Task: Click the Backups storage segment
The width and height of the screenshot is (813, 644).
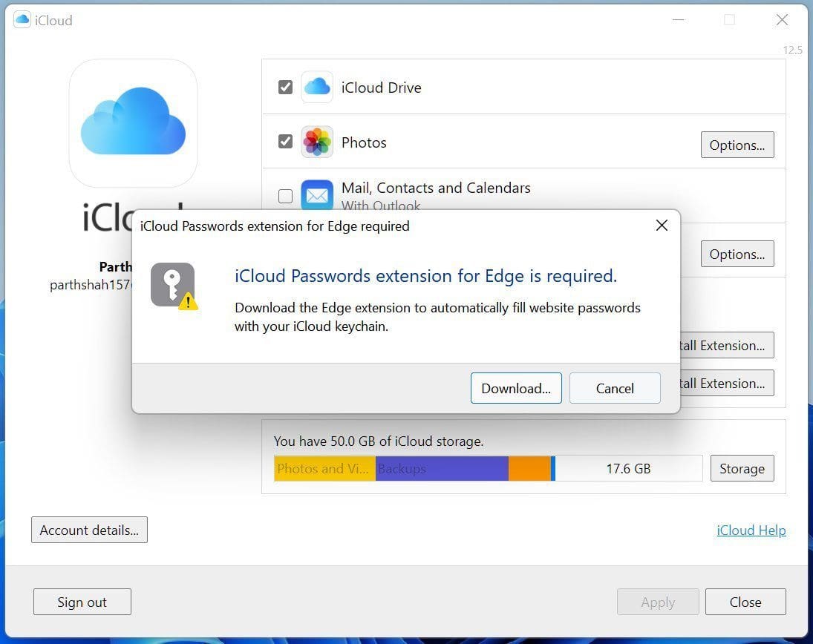Action: [x=442, y=468]
